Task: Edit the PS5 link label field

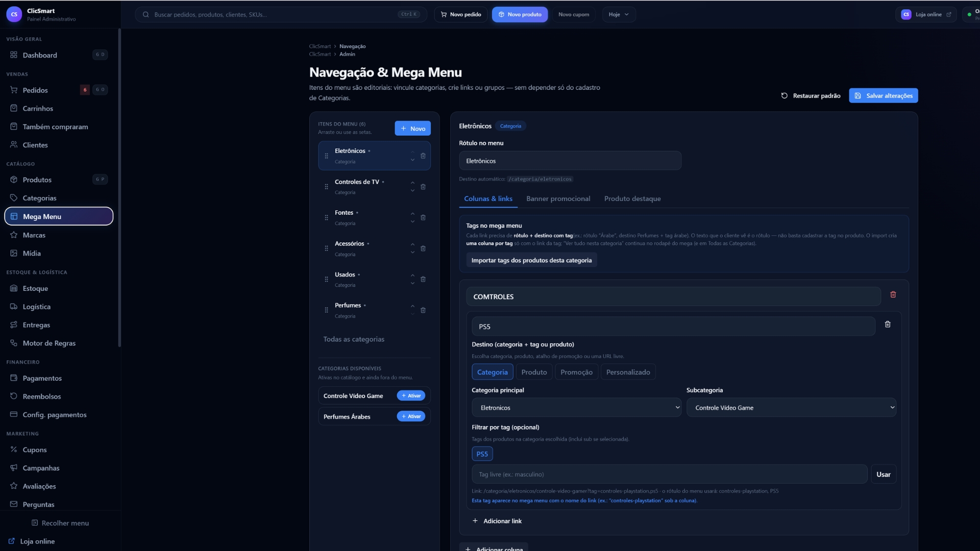Action: (674, 327)
